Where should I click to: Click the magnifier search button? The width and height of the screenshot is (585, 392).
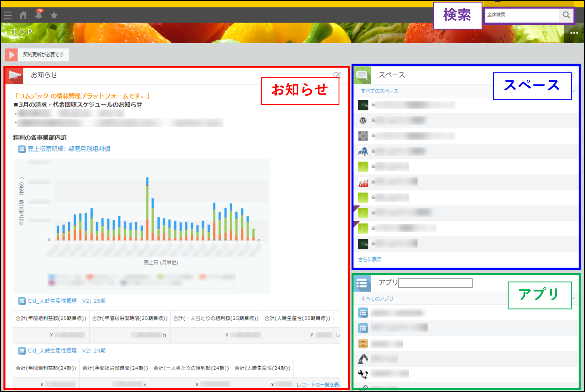(x=566, y=15)
